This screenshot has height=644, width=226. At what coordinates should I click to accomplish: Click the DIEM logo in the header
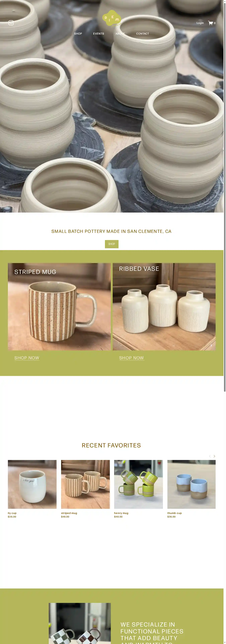point(111,18)
